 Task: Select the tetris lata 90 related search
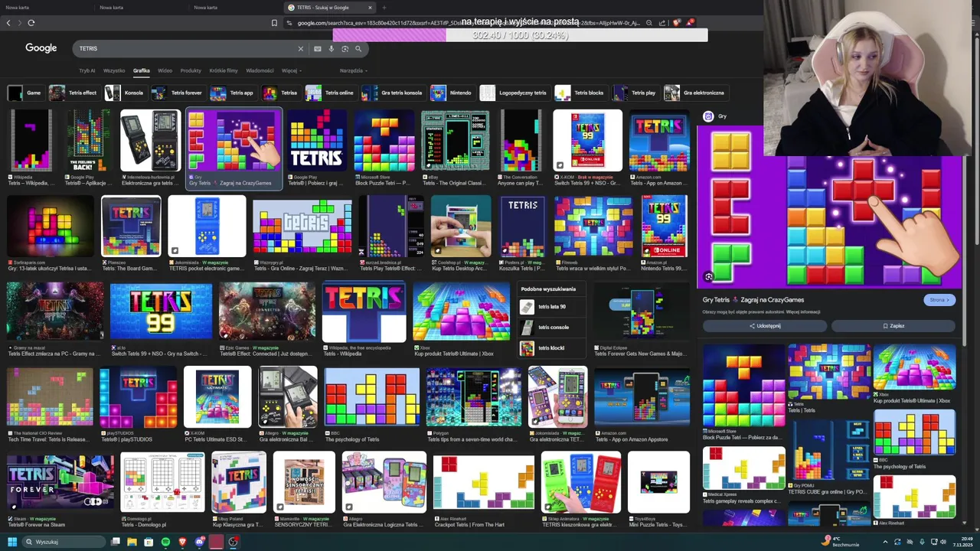point(551,307)
